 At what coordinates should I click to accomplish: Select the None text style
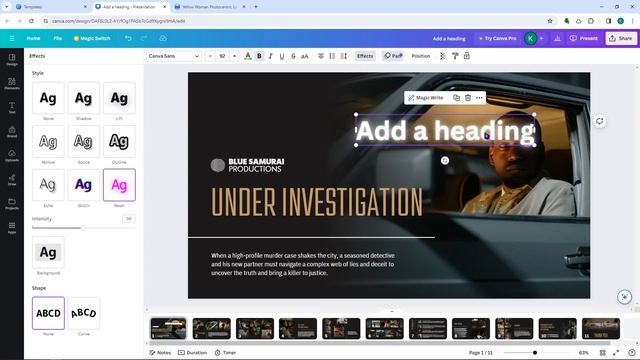pos(48,98)
